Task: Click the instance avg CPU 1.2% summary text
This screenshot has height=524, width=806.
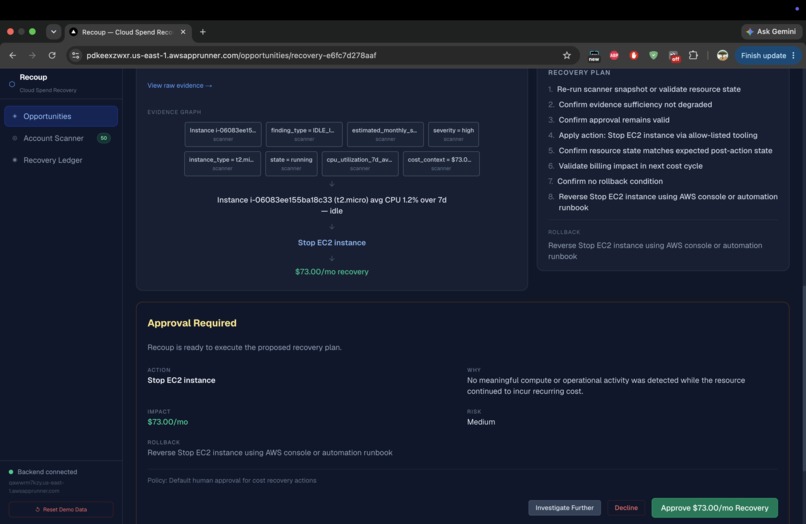Action: point(332,205)
